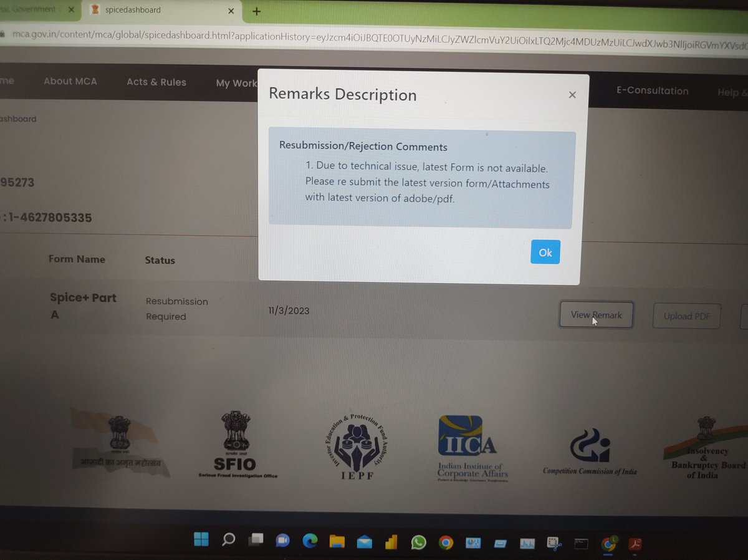Open the Teams Chat taskbar icon
The image size is (748, 560).
(x=283, y=541)
